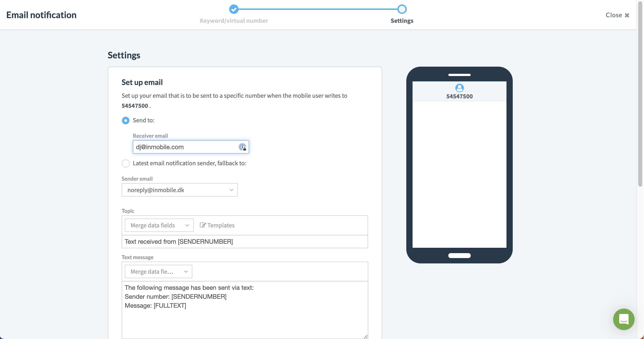This screenshot has width=644, height=339.
Task: Click the Receiver email input field
Action: (x=191, y=146)
